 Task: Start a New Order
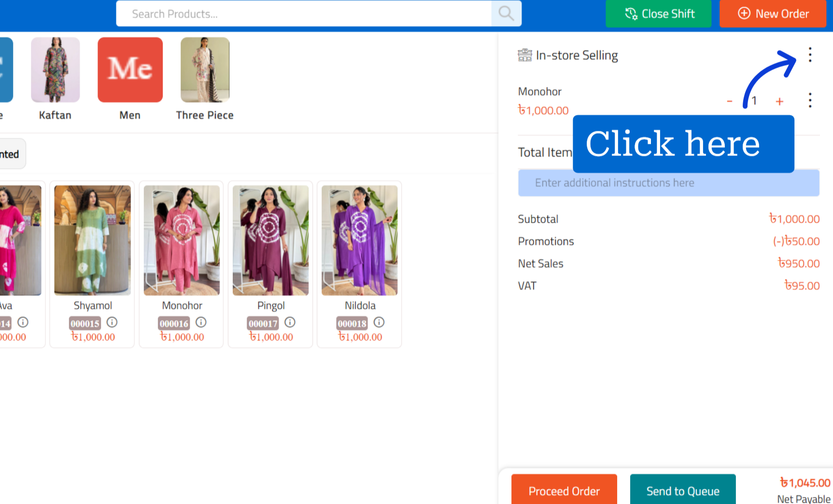point(773,14)
